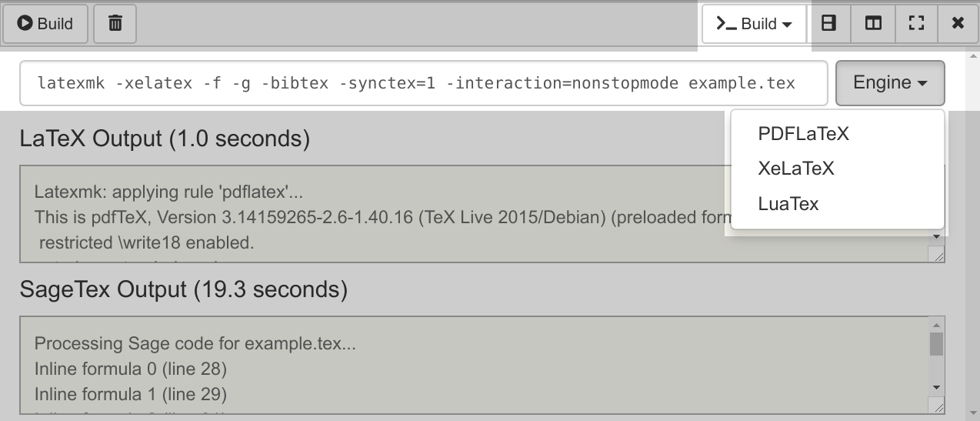Close this frame with the X icon

(x=958, y=24)
